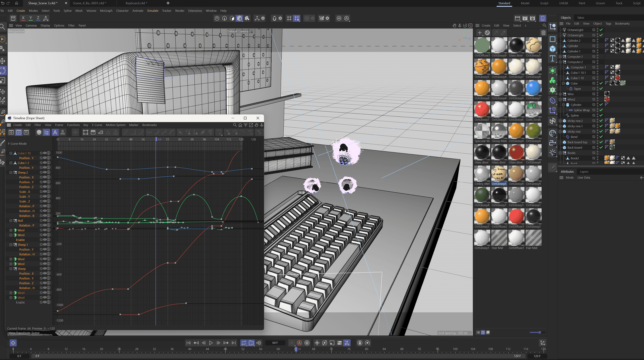The height and width of the screenshot is (360, 644).
Task: Toggle the Taper deformer enable checkmark
Action: 601,89
